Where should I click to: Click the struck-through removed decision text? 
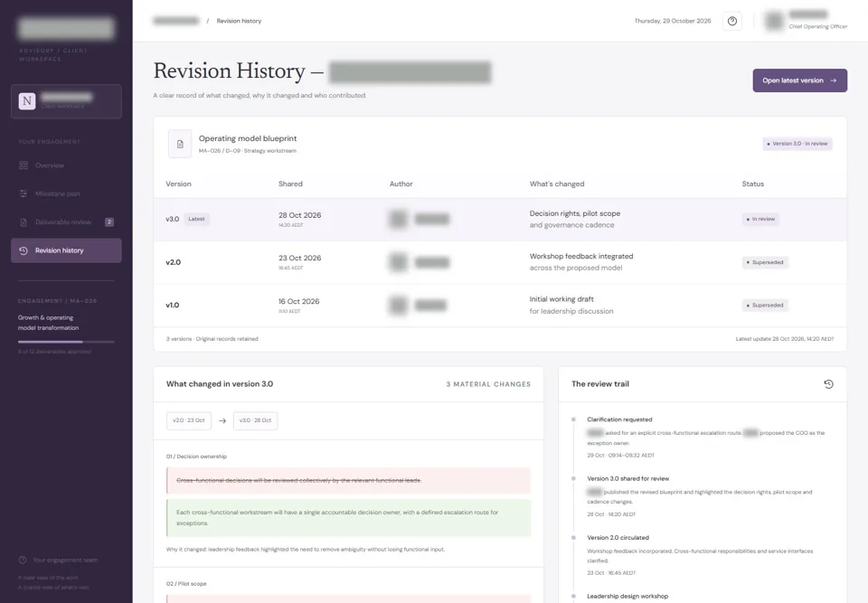click(x=298, y=480)
